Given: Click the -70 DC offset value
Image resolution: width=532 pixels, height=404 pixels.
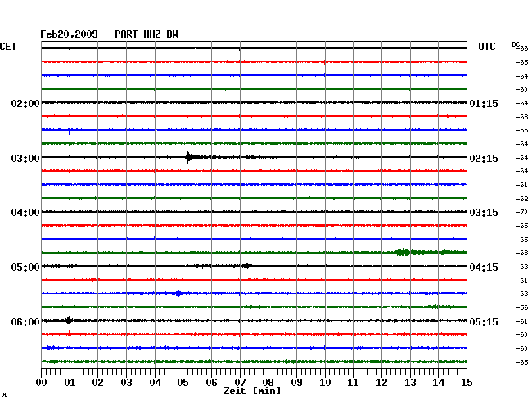Looking at the screenshot, I should [521, 213].
